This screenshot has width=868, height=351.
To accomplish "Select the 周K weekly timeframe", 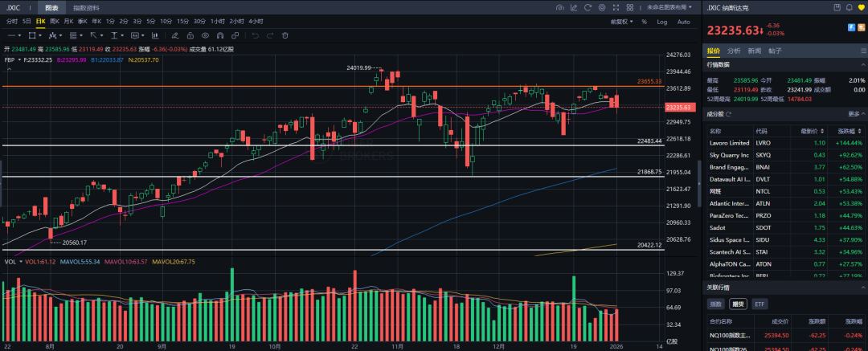I will point(54,21).
